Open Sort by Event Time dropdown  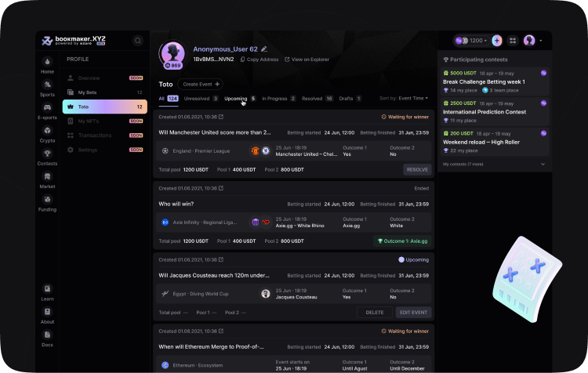tap(404, 98)
